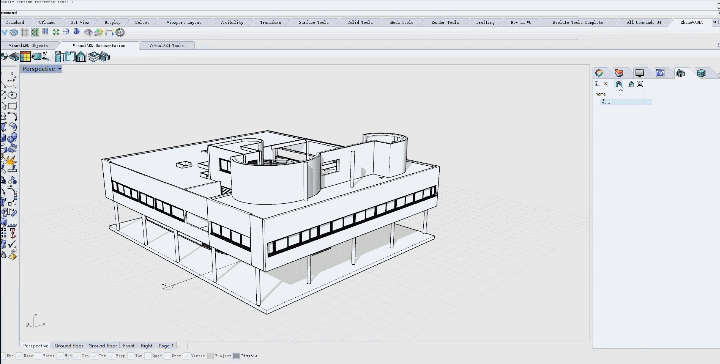Click the red X delete icon in panel
This screenshot has width=720, height=364.
click(606, 84)
